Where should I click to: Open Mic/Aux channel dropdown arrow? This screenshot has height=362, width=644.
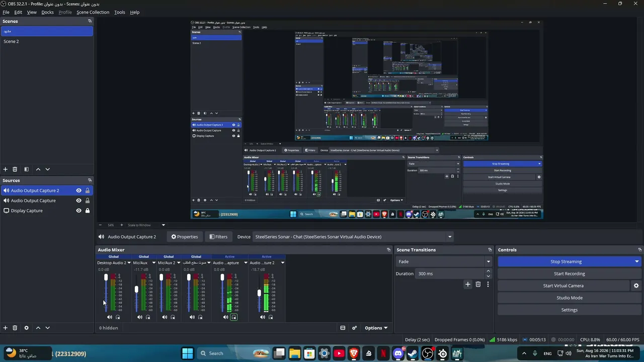154,263
